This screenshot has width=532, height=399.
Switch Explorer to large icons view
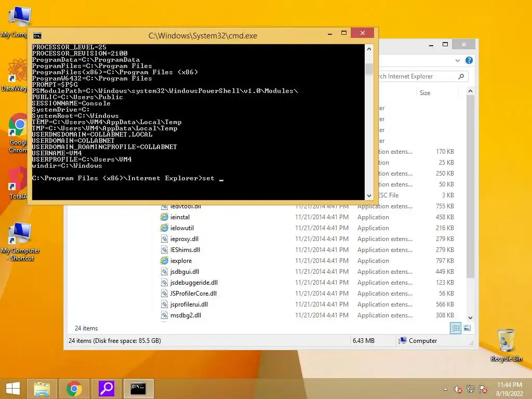click(x=467, y=328)
